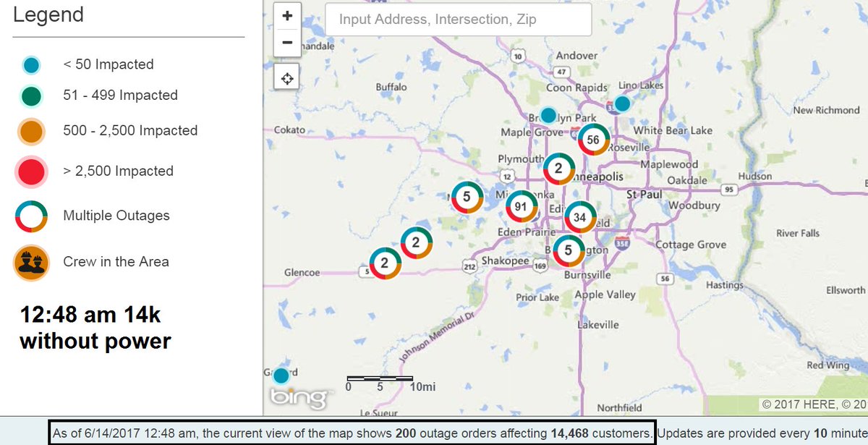This screenshot has width=868, height=445.
Task: Select the "< 50 Impacted" legend icon
Action: [x=31, y=64]
